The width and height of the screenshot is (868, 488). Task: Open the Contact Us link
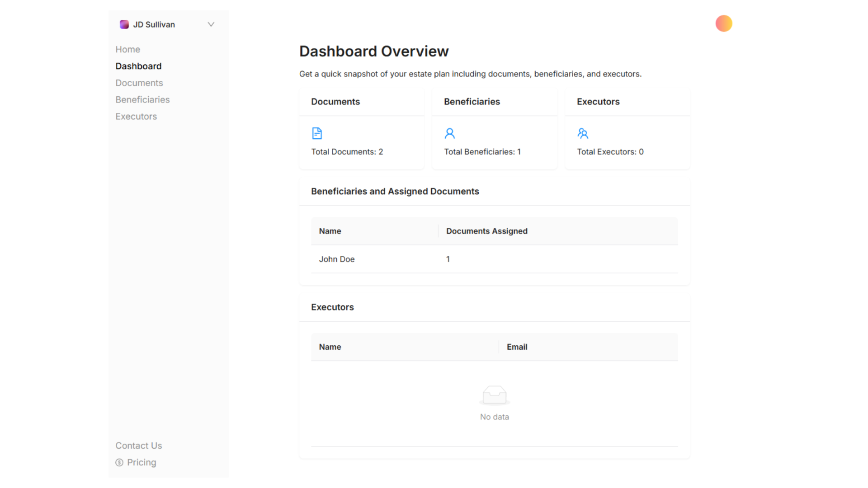point(138,446)
